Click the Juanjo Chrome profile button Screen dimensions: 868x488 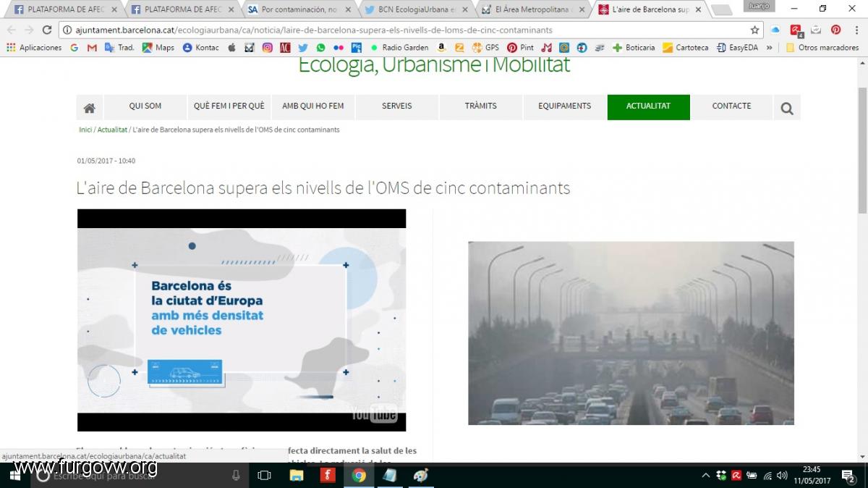(x=758, y=6)
